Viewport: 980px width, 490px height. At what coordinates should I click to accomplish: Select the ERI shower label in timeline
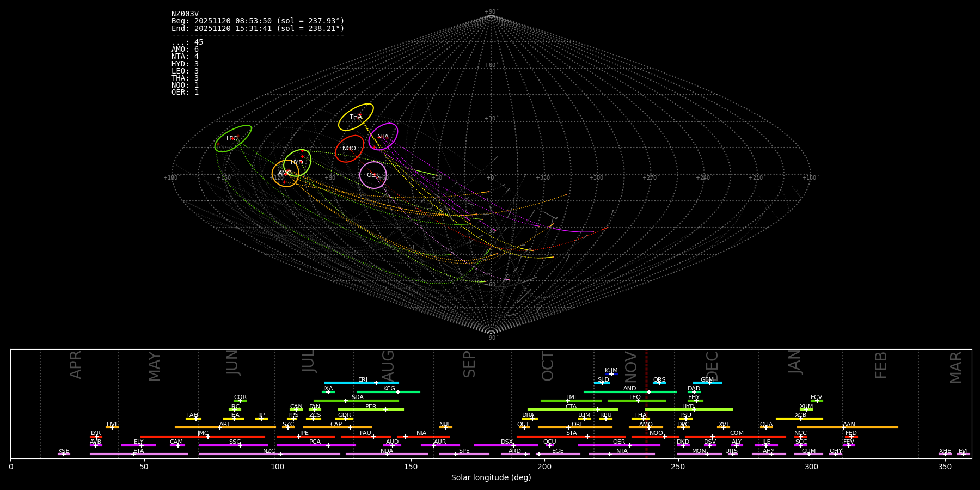[x=363, y=380]
